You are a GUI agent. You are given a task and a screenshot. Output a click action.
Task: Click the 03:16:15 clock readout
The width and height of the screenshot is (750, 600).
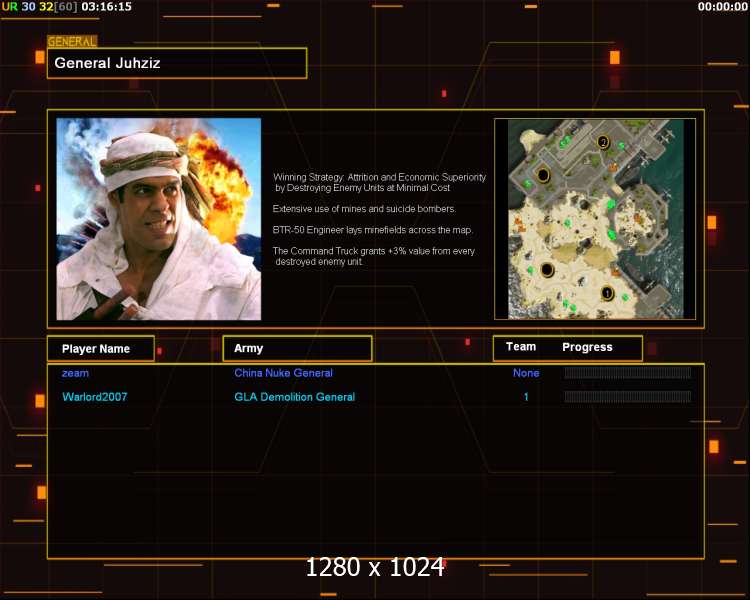pos(107,7)
